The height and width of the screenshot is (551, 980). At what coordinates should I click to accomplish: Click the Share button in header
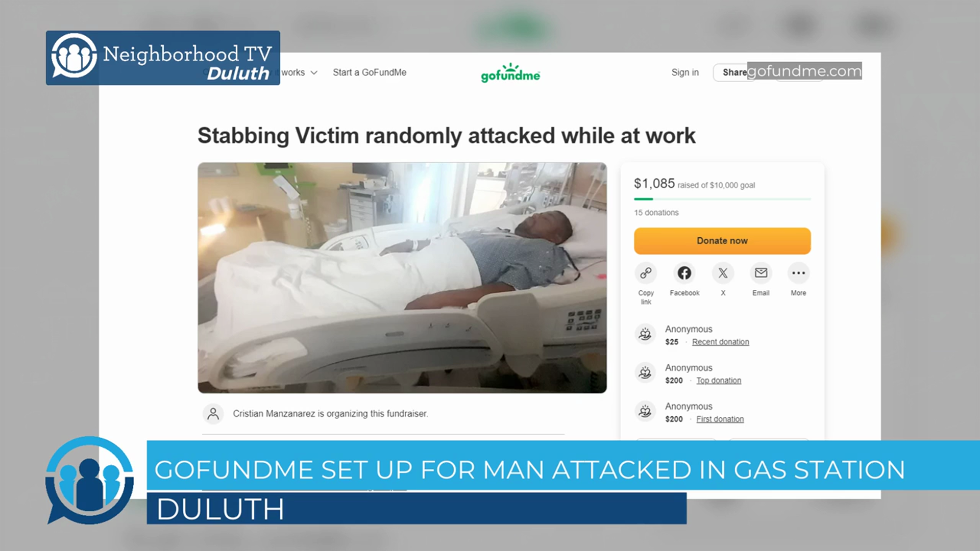[x=734, y=72]
